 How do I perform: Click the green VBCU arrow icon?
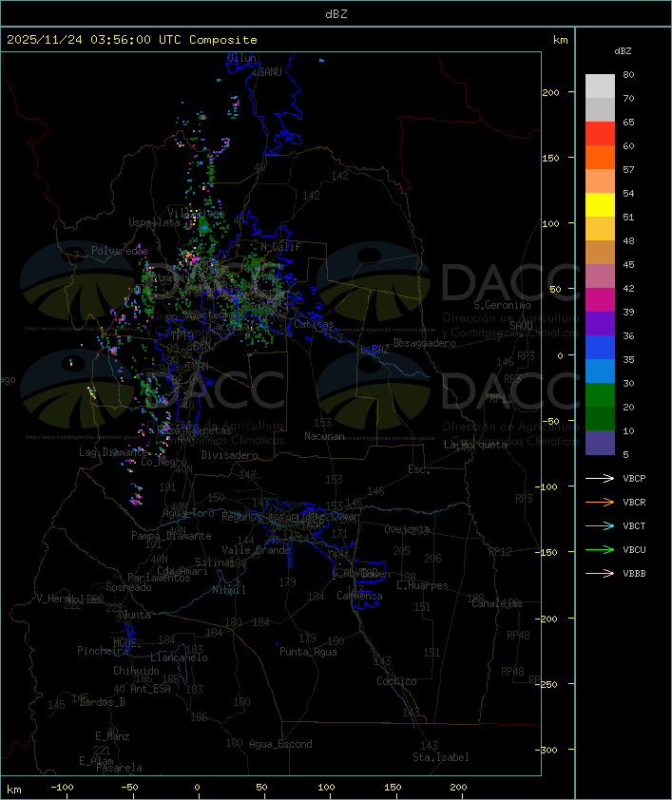coord(600,550)
